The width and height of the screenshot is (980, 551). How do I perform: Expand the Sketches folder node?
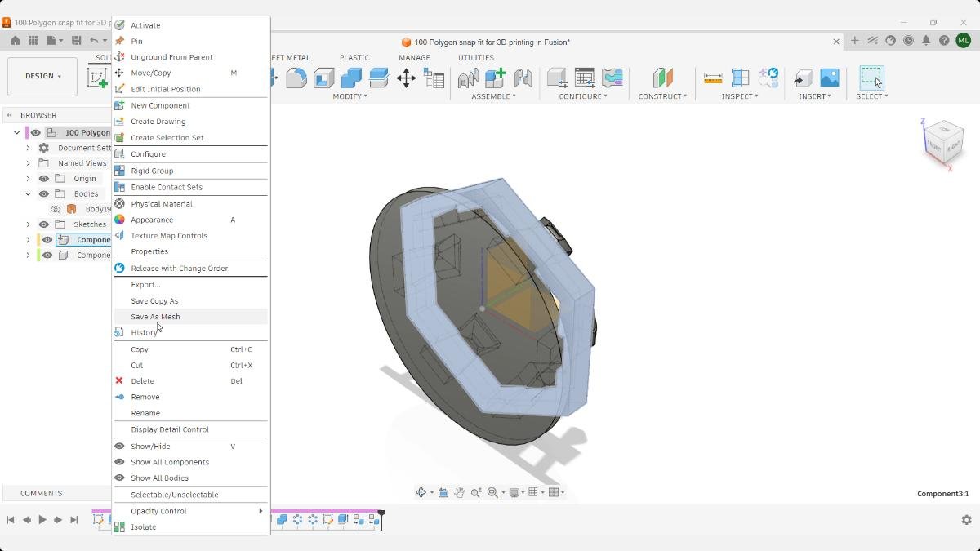point(28,224)
